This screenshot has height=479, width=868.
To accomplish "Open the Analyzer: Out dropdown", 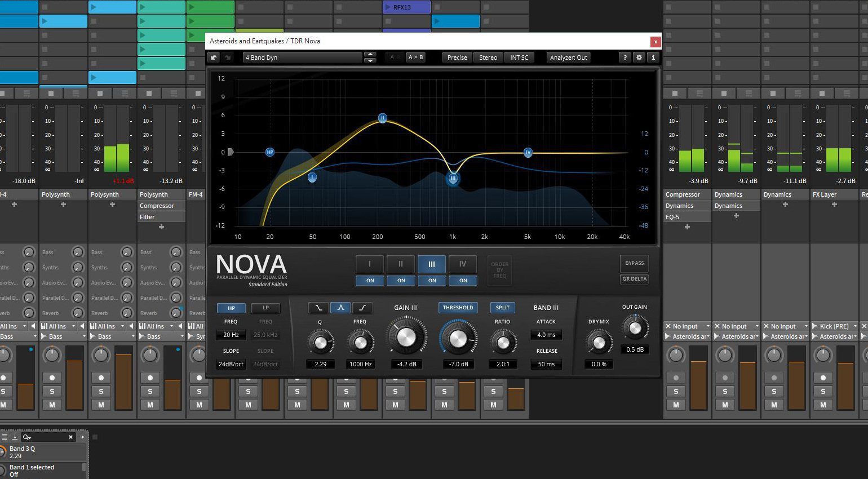I will pos(569,57).
